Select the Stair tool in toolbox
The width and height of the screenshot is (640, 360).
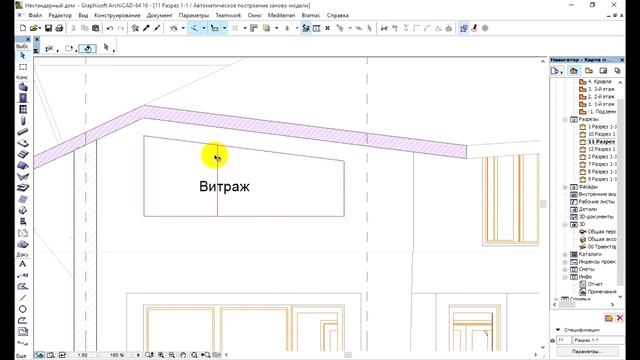coord(23,154)
